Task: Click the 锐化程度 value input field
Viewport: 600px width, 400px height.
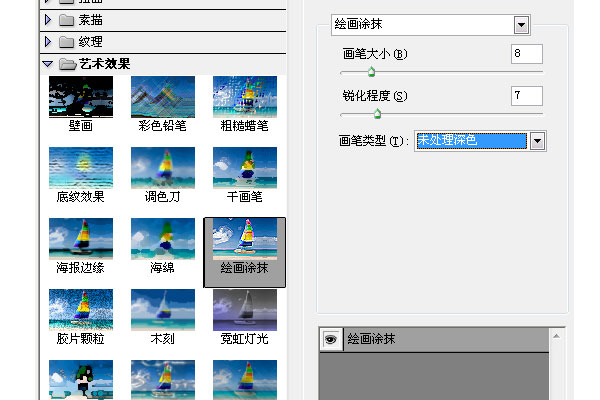Action: click(x=526, y=96)
